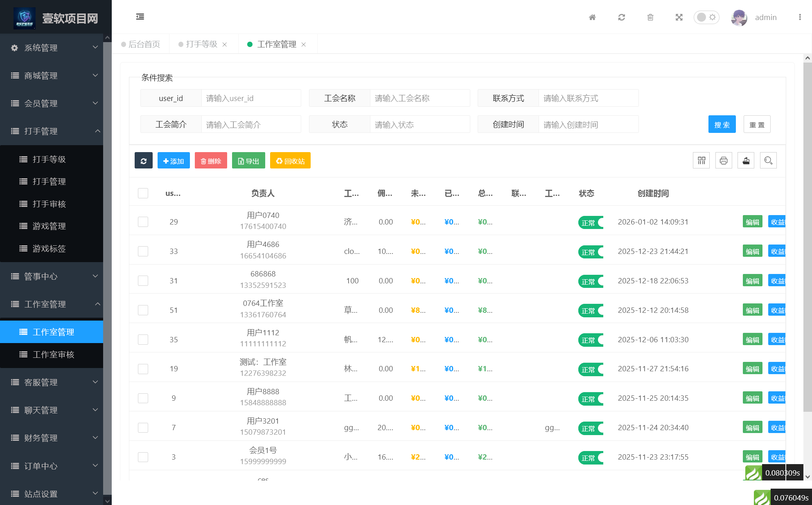Viewport: 812px width, 505px height.
Task: Click the fullscreen icon in the top bar
Action: [x=679, y=17]
